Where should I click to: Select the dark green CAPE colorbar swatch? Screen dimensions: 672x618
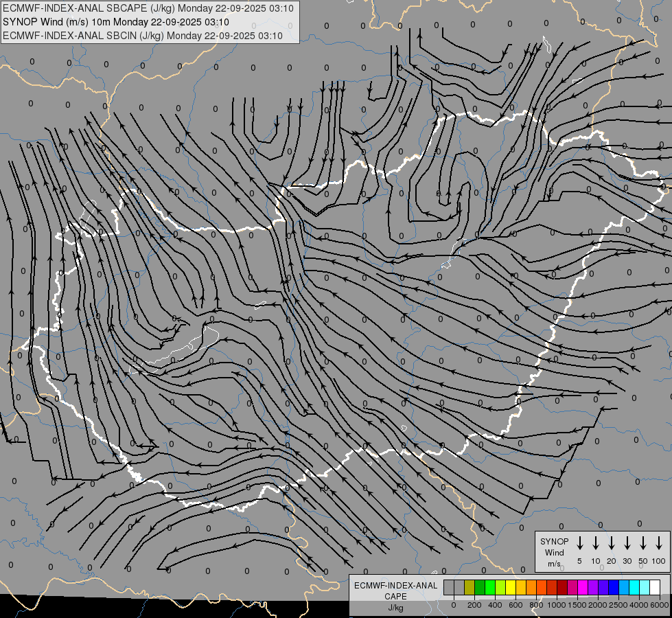click(480, 587)
